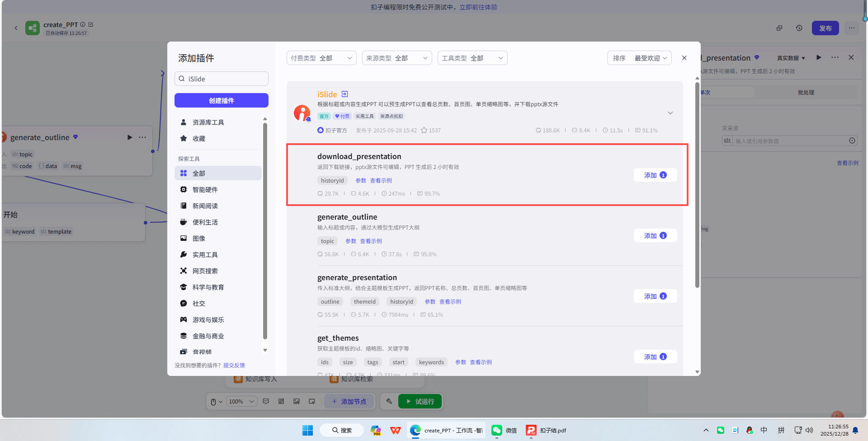
Task: Open the 排序 最受欢迎 sort dropdown
Action: click(x=639, y=58)
